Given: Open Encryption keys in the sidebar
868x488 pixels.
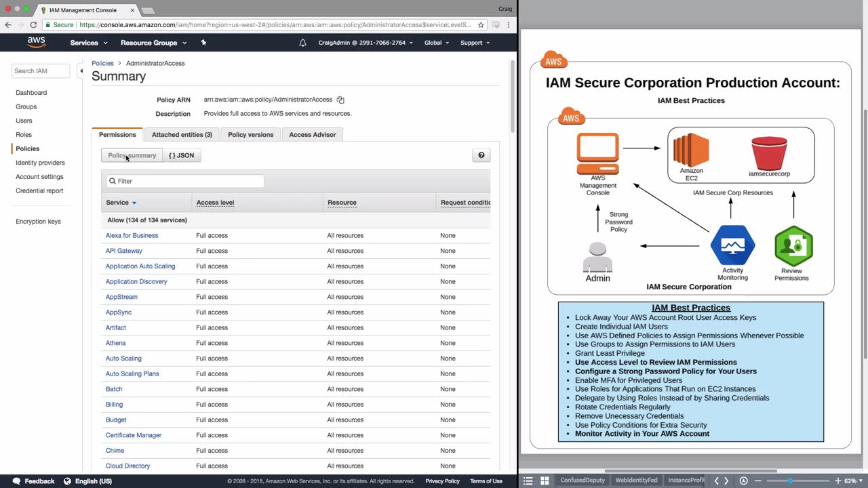Looking at the screenshot, I should point(38,222).
